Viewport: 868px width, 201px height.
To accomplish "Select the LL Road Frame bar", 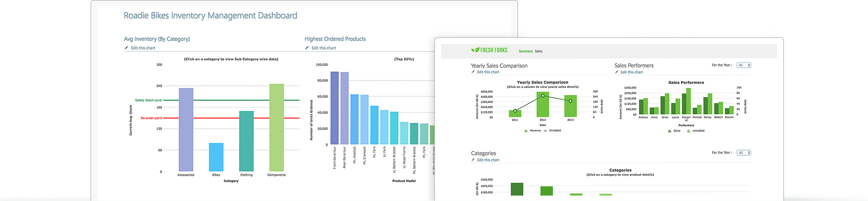I will (x=404, y=133).
